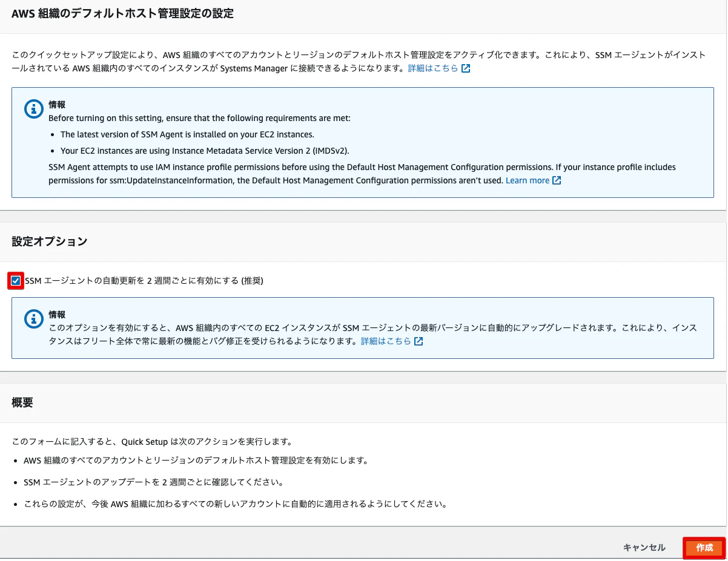This screenshot has height=561, width=728.
Task: Click external link icon after top 詳細はこちら
Action: pos(466,68)
